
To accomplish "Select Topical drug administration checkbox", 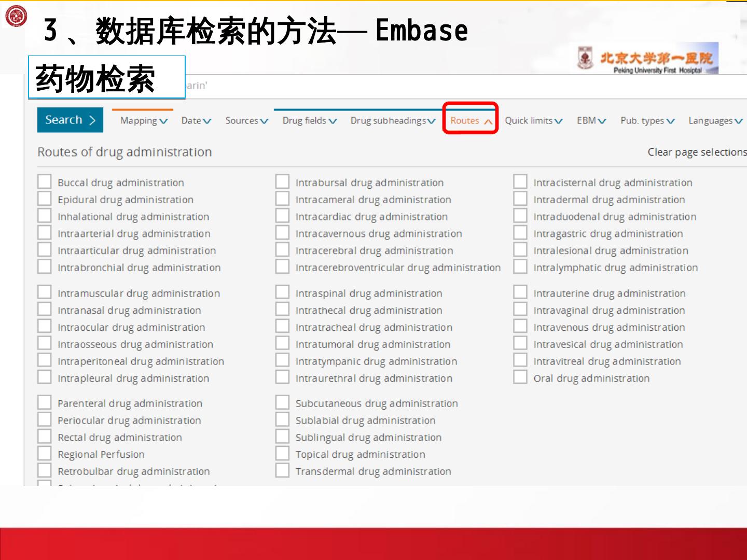I will (x=282, y=454).
